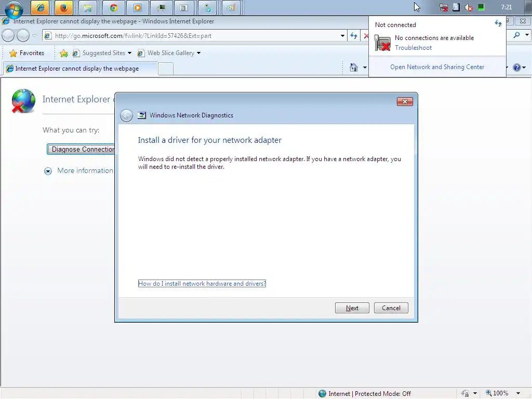Click the disconnected network adapter flyout icon
Viewport: 532px width, 399px height.
pos(382,43)
